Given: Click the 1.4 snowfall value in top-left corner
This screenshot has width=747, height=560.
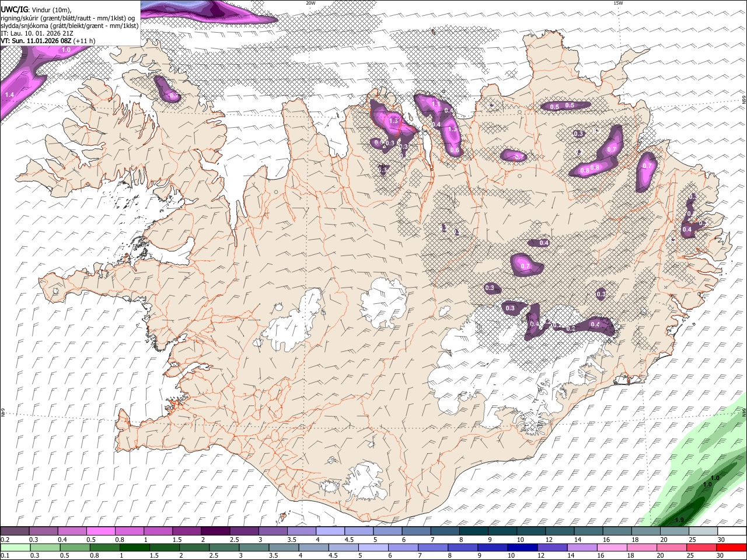Looking at the screenshot, I should [9, 94].
